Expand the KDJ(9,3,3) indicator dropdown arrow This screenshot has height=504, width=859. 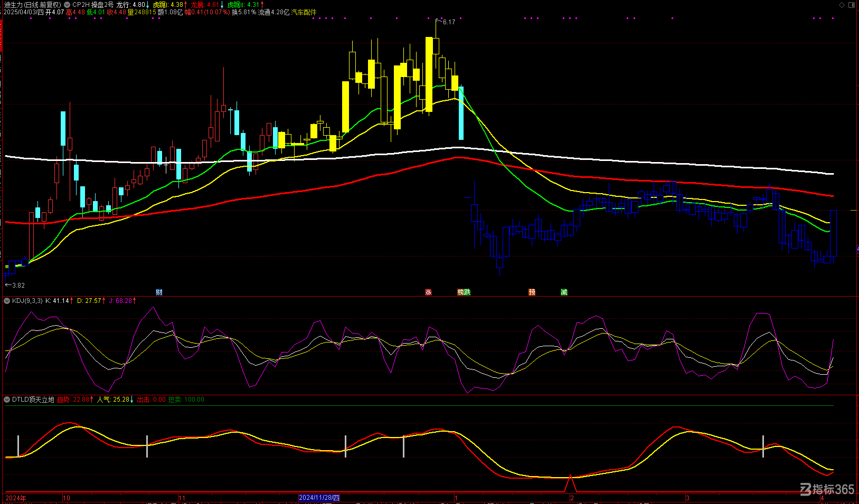[x=7, y=301]
